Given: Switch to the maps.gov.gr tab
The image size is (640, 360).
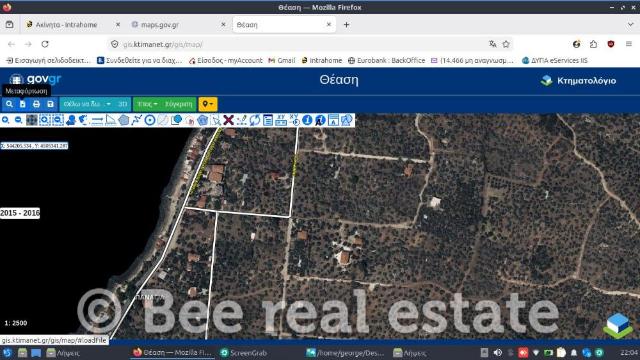Looking at the screenshot, I should point(160,24).
